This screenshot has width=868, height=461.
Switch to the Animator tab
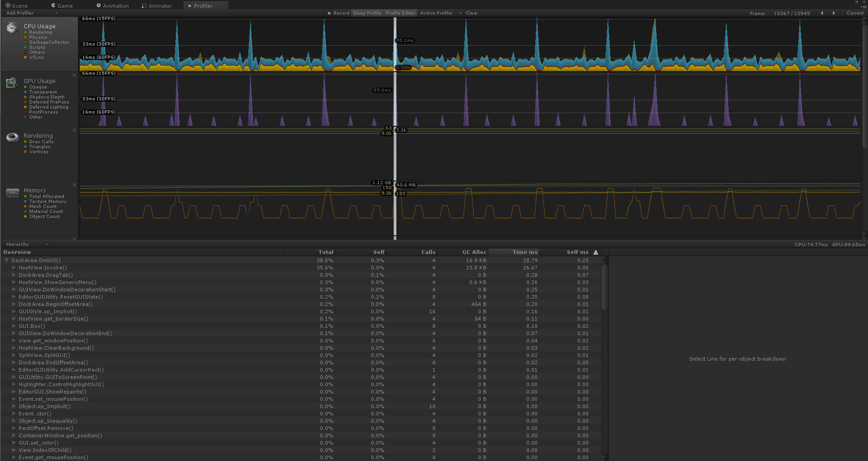pos(157,5)
